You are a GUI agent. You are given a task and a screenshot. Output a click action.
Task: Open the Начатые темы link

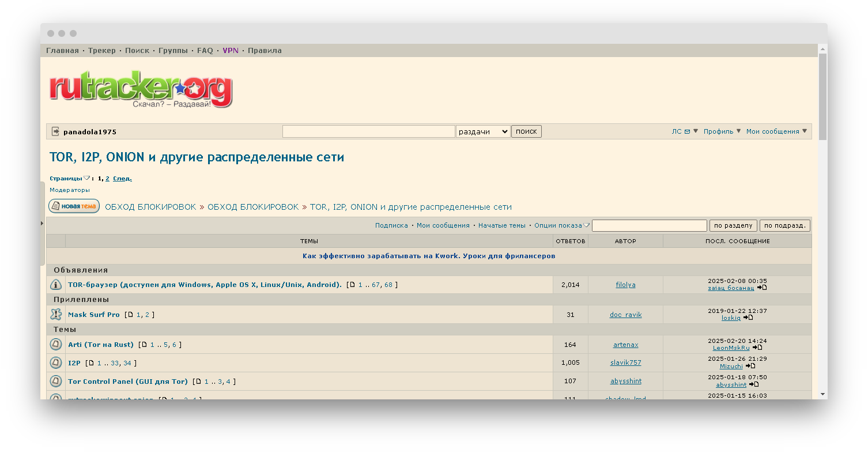tap(502, 225)
